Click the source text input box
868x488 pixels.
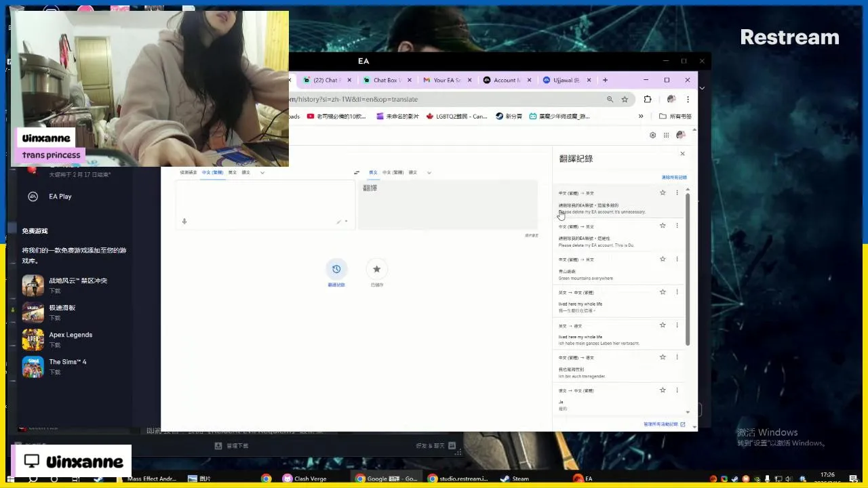pyautogui.click(x=265, y=203)
